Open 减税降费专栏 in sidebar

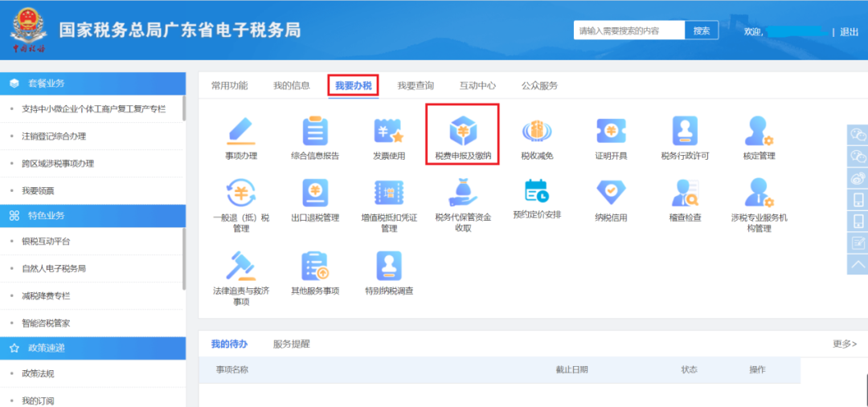coord(46,296)
